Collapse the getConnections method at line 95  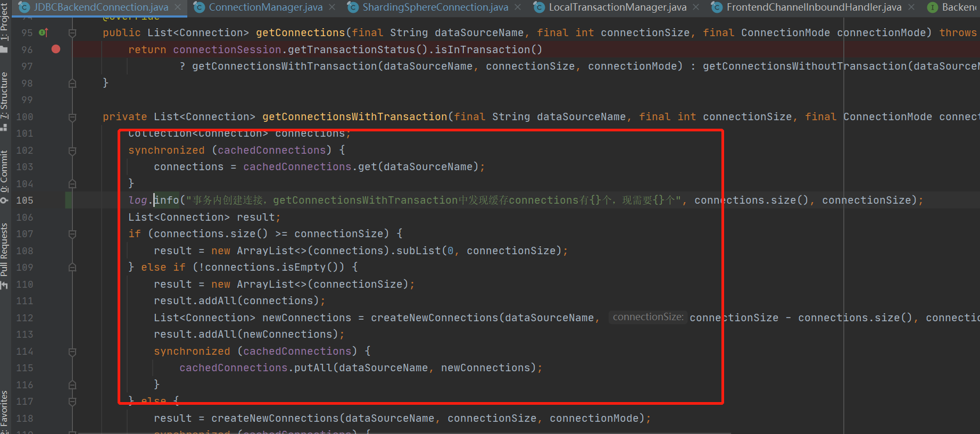click(72, 33)
